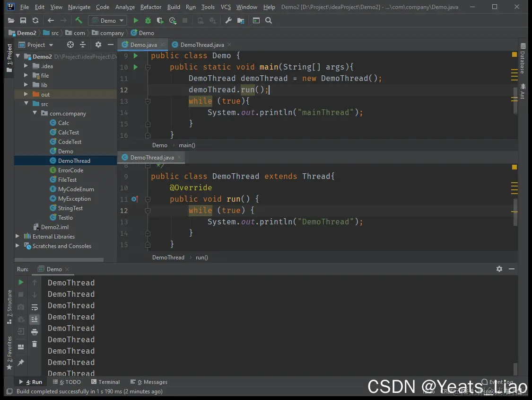Toggle scroll to end in Run console
This screenshot has height=400, width=532.
click(x=35, y=319)
